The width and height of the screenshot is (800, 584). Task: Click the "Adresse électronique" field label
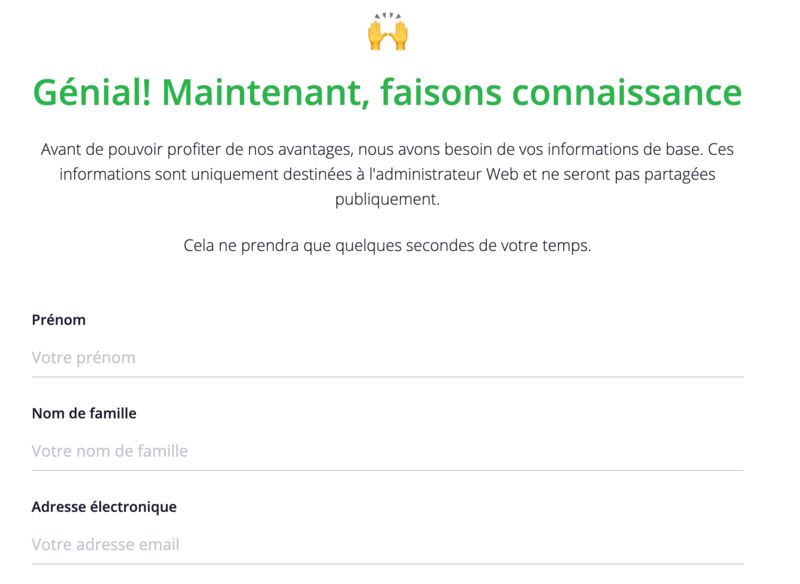pyautogui.click(x=104, y=507)
